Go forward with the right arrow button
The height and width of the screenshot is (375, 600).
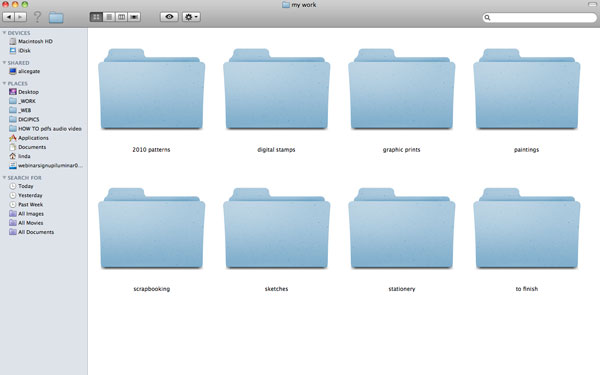click(x=20, y=17)
